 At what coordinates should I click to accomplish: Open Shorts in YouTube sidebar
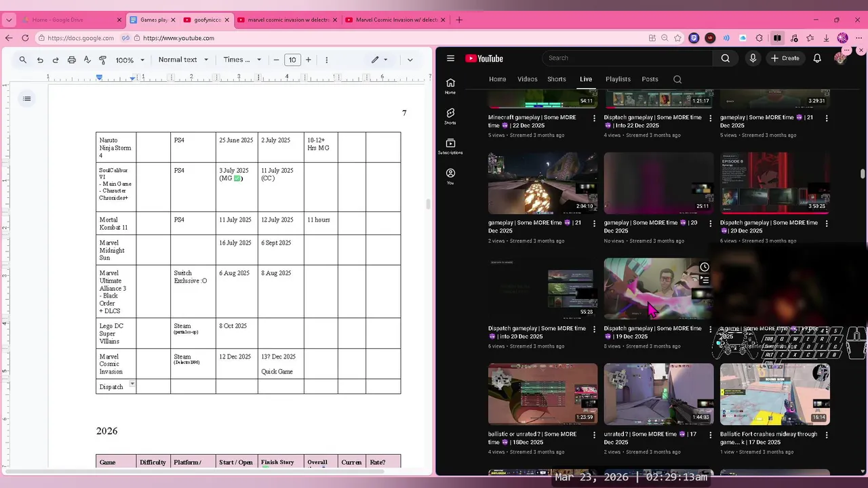coord(450,116)
